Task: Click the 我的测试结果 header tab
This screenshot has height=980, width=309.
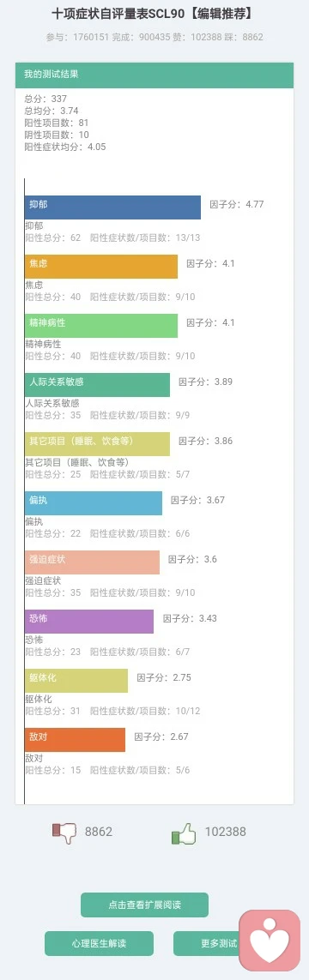Action: tap(154, 75)
